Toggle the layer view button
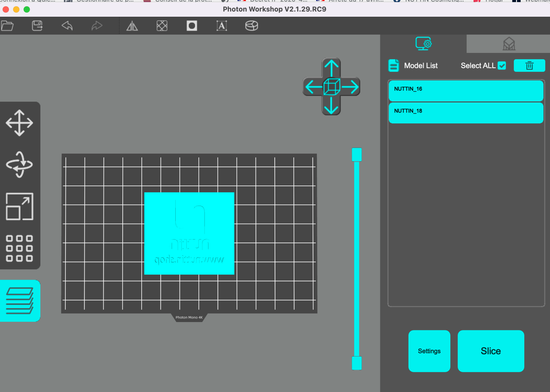This screenshot has width=550, height=392. [20, 301]
